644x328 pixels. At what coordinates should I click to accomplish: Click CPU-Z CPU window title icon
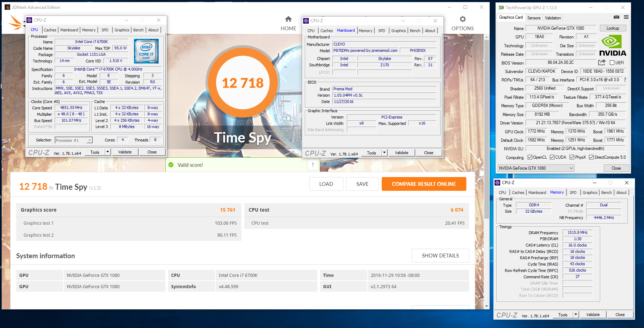29,20
